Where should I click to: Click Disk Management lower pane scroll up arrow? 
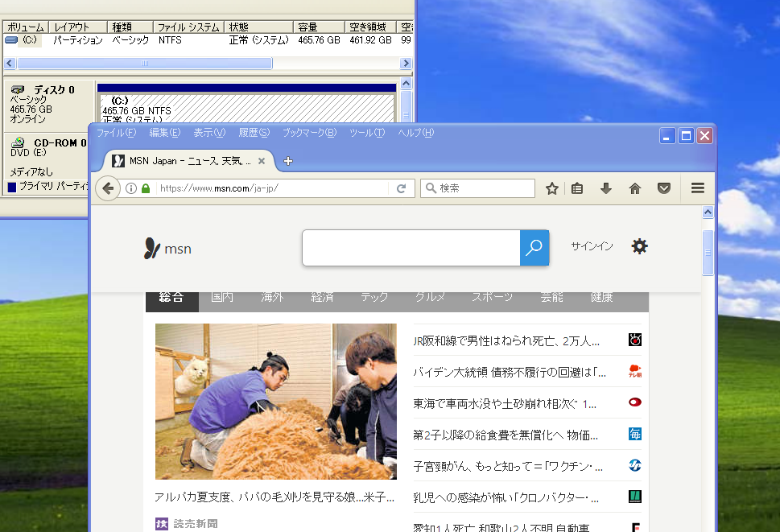[406, 84]
